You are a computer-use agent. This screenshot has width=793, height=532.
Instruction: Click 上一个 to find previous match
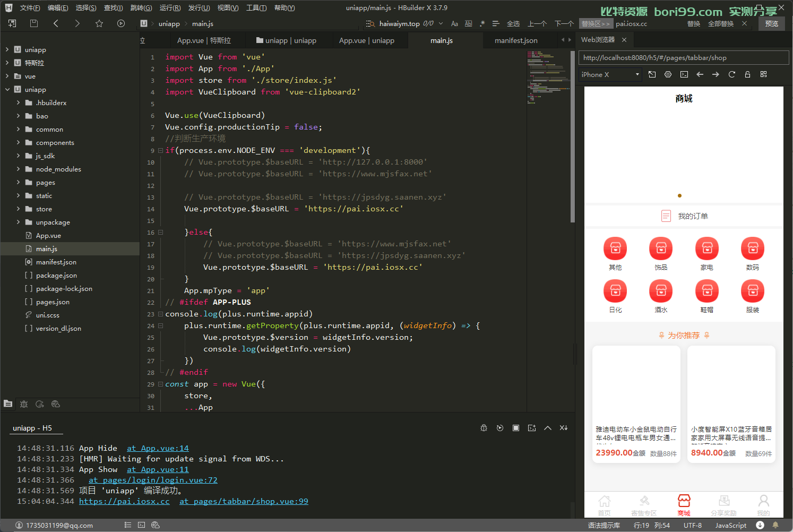point(537,23)
